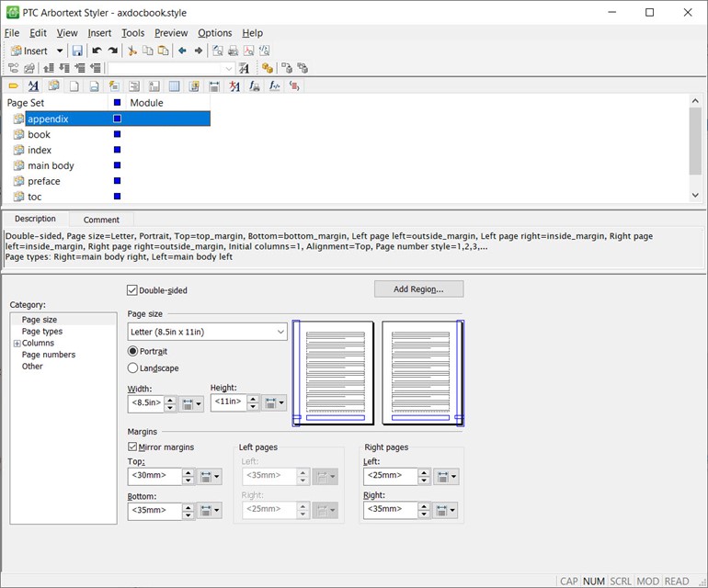Screen dimensions: 708x588
Task: Select the main body page set
Action: click(x=51, y=165)
